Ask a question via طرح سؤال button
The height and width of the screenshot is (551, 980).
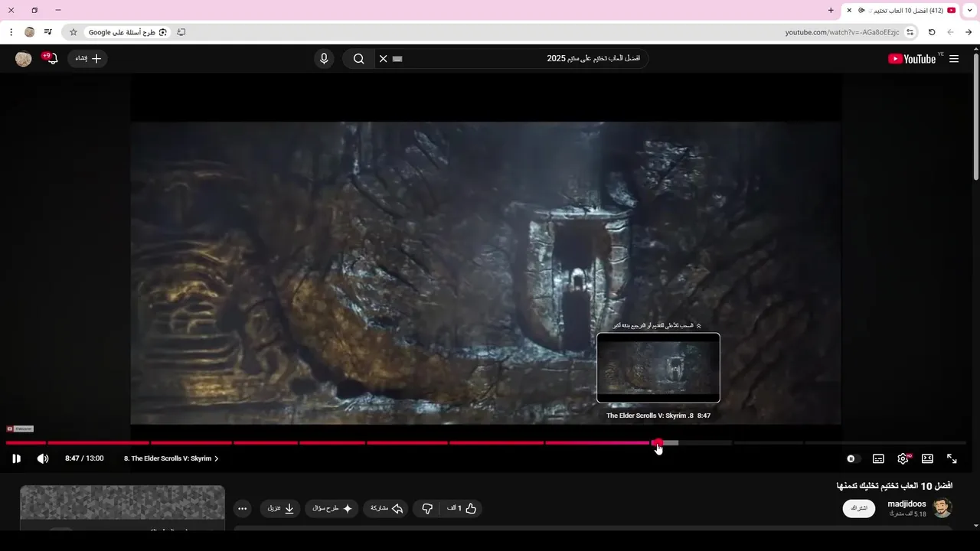click(x=332, y=508)
